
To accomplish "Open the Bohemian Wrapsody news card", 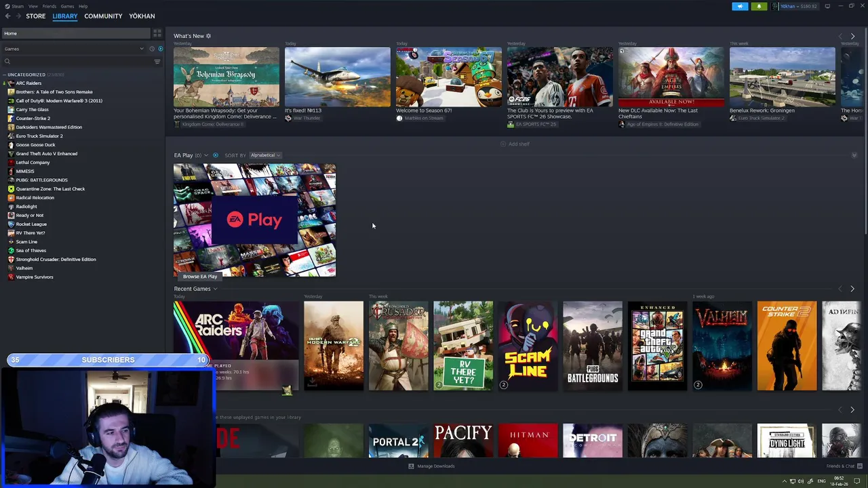I will 226,77.
